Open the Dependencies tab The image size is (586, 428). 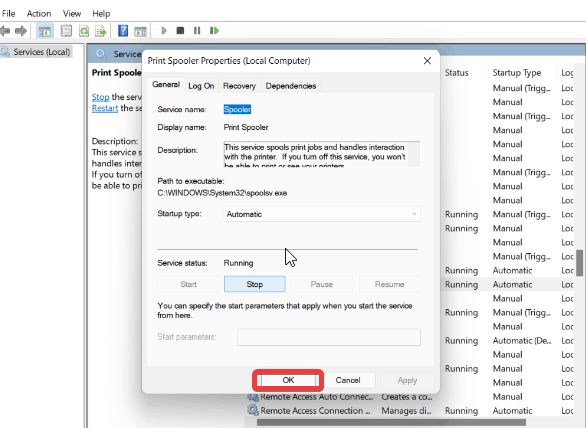(291, 86)
